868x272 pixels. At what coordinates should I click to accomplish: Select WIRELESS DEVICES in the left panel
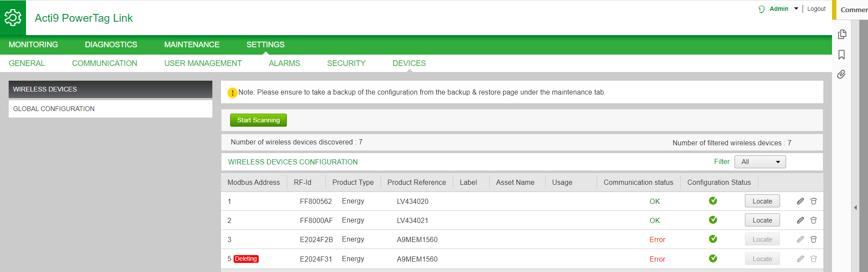point(111,89)
